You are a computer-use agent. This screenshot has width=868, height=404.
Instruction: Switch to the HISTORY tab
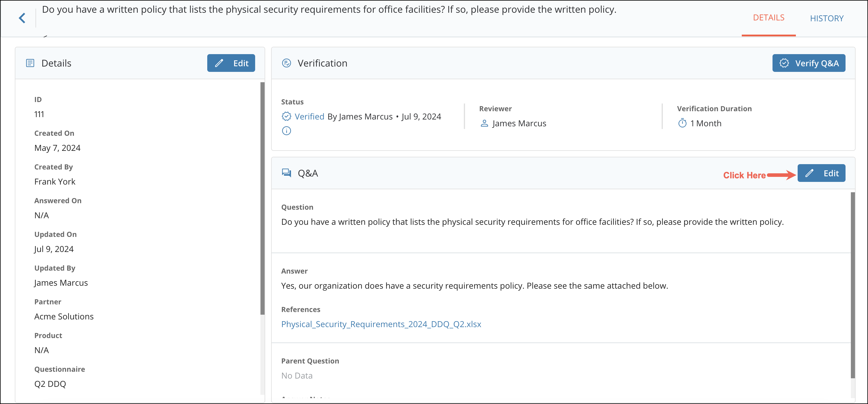827,18
